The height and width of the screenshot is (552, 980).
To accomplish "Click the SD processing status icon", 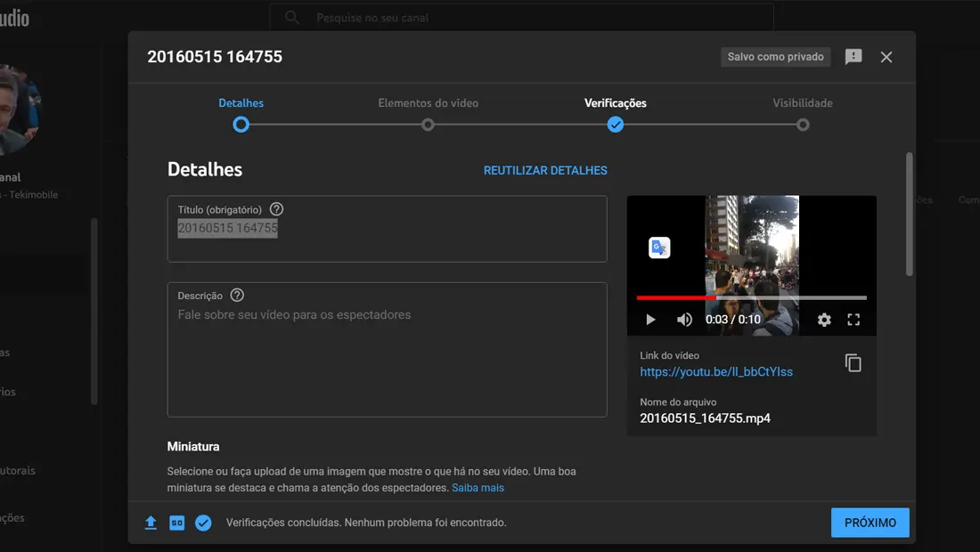I will pyautogui.click(x=177, y=523).
